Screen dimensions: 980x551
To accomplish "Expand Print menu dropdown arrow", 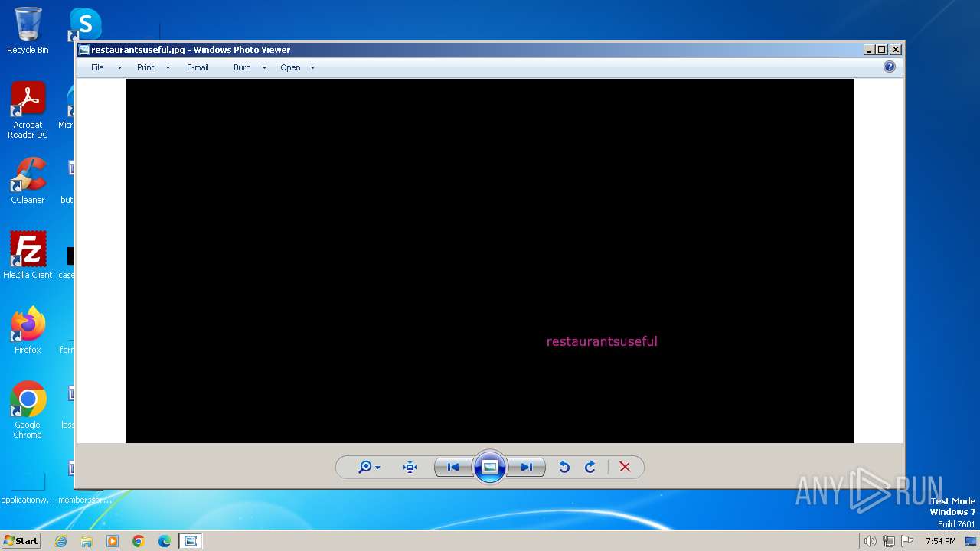I will [x=168, y=68].
